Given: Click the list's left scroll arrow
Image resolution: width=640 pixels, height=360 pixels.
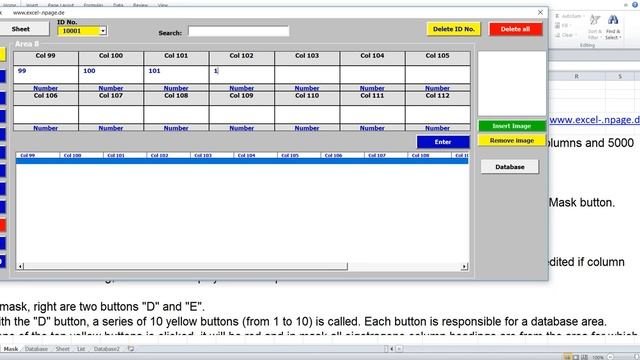Looking at the screenshot, I should [x=20, y=267].
